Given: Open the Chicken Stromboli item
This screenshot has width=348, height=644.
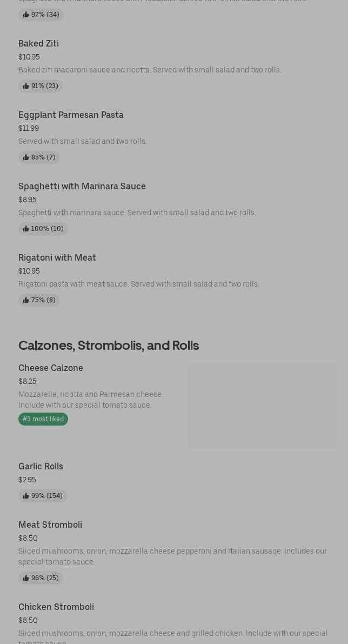Looking at the screenshot, I should coord(56,607).
